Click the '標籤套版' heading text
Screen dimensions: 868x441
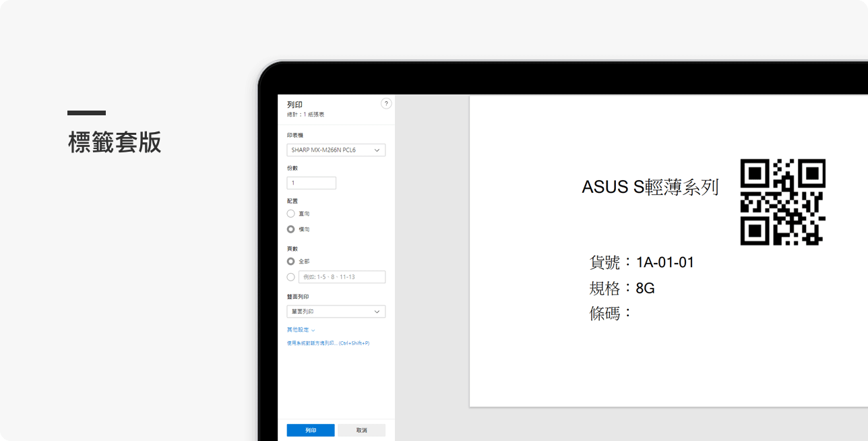[115, 143]
